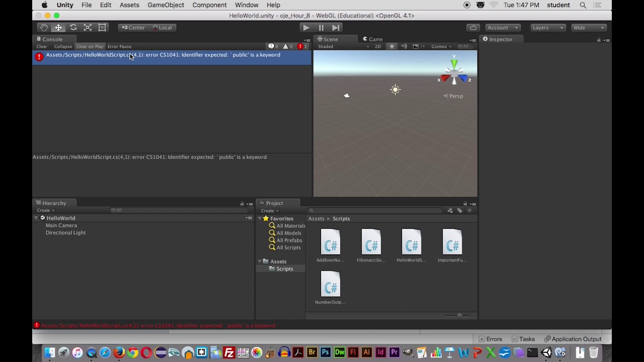Click Assets in the breadcrumb path
644x362 pixels.
pyautogui.click(x=316, y=219)
